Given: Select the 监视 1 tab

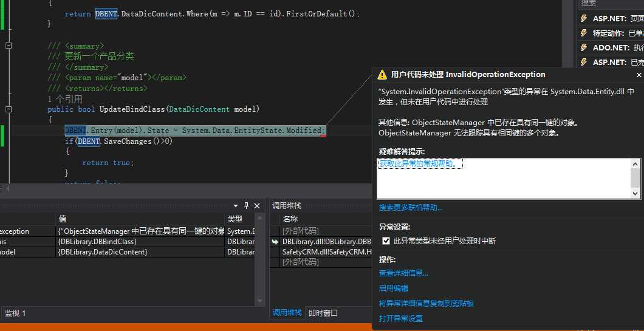Looking at the screenshot, I should point(15,313).
